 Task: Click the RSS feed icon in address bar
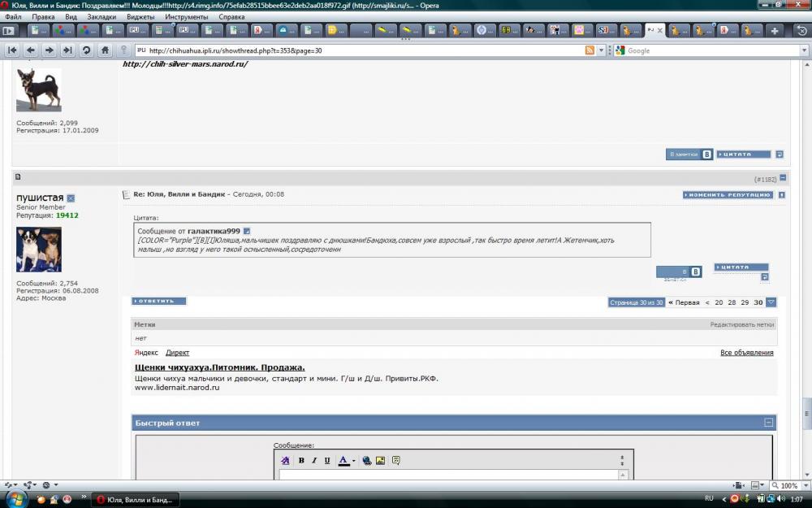pyautogui.click(x=590, y=50)
